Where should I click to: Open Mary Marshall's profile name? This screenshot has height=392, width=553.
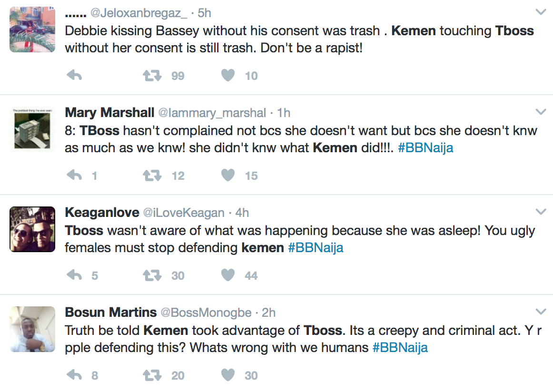tap(109, 113)
